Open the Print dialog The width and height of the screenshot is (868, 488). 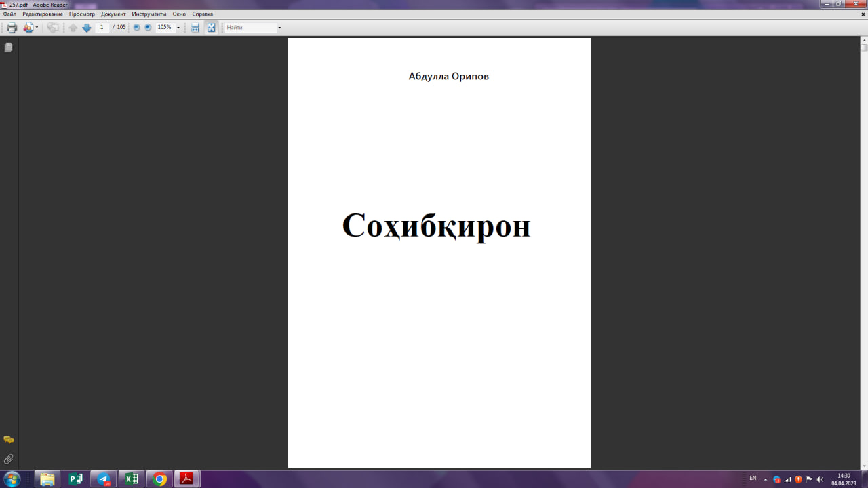[x=12, y=27]
